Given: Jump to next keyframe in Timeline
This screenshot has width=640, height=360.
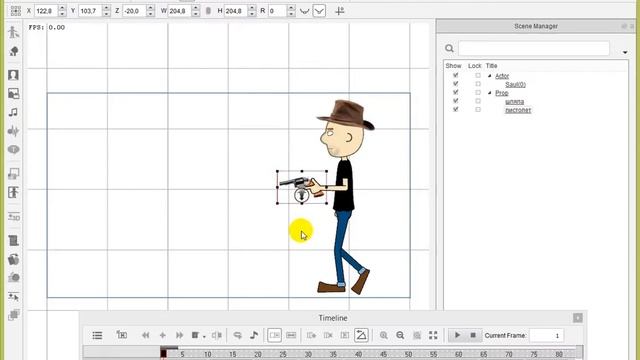Looking at the screenshot, I should 179,336.
